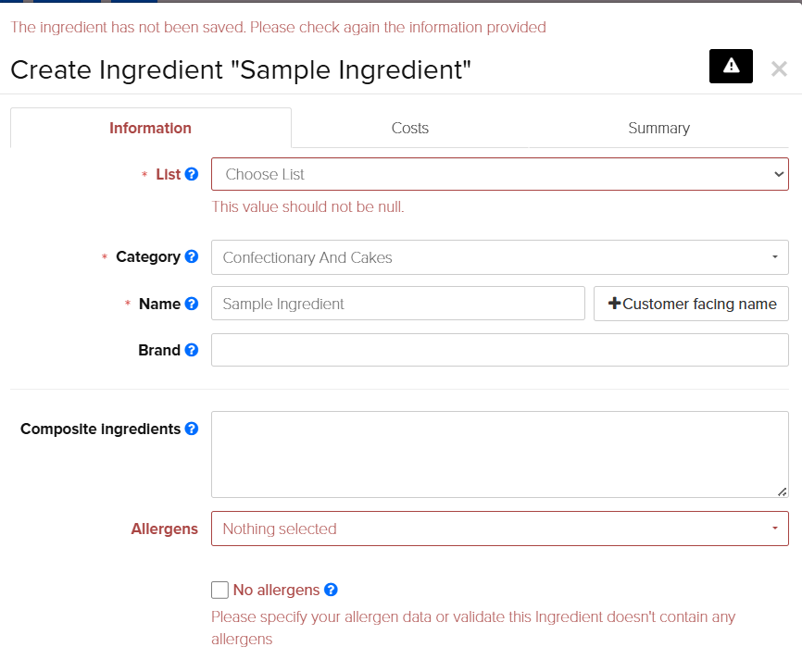This screenshot has height=672, width=802.
Task: Click the Category help icon
Action: click(192, 257)
